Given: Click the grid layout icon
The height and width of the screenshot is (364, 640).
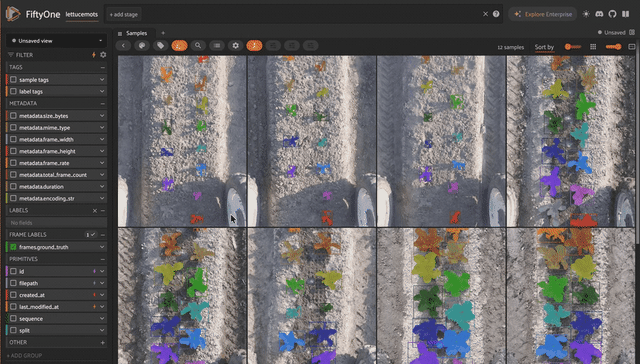Looking at the screenshot, I should click(593, 47).
